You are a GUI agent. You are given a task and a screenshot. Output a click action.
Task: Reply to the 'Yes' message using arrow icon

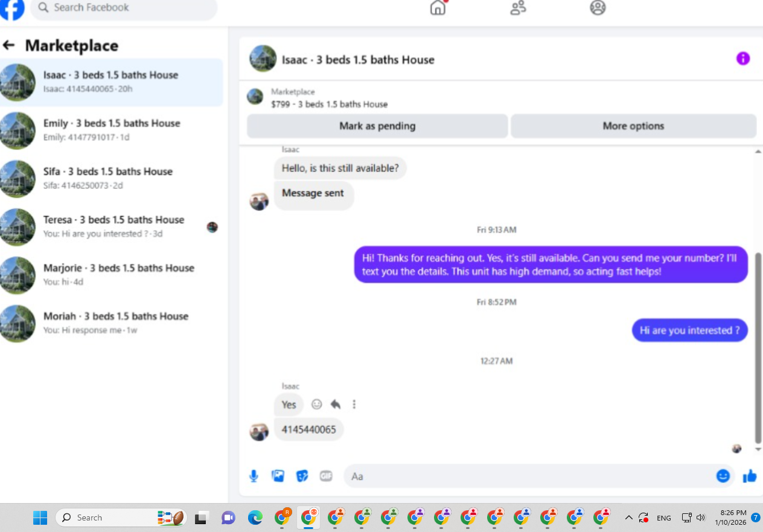(336, 405)
